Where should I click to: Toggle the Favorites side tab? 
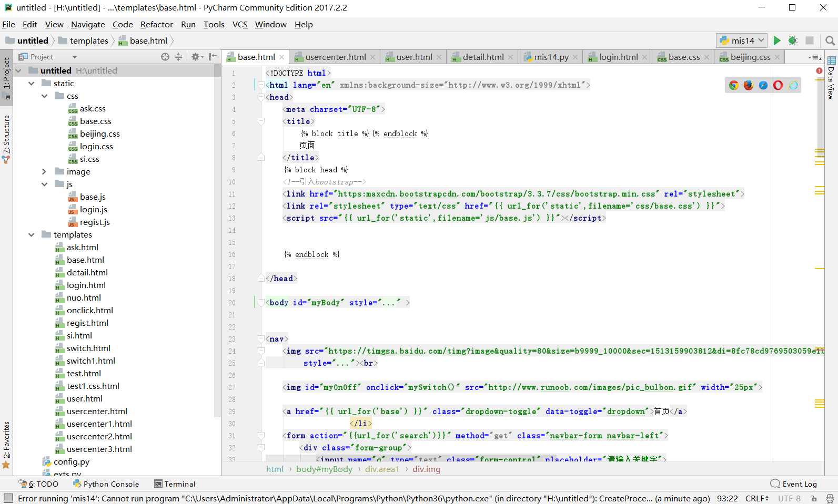tap(6, 445)
